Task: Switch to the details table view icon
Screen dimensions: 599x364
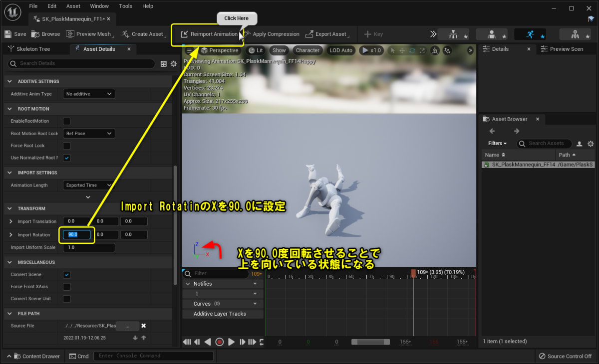Action: coord(163,64)
